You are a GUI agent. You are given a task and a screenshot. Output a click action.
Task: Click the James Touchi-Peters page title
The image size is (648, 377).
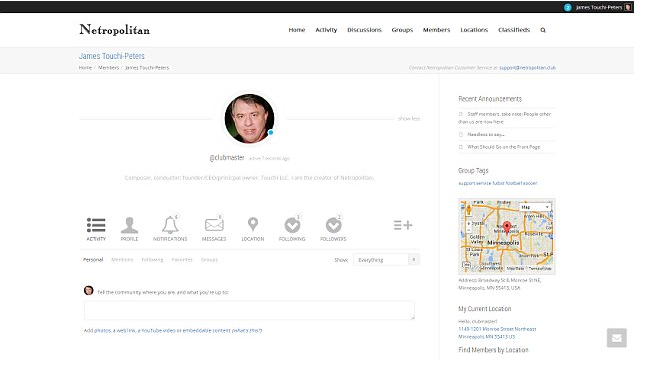[112, 56]
